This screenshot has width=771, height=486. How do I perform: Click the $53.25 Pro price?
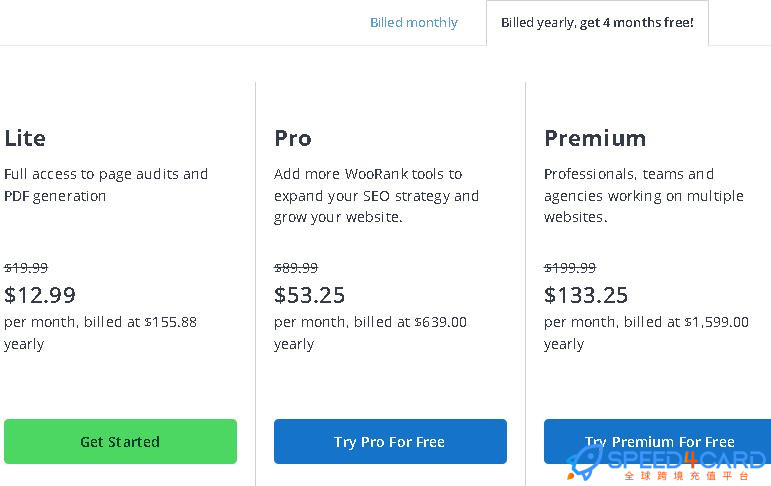point(309,295)
